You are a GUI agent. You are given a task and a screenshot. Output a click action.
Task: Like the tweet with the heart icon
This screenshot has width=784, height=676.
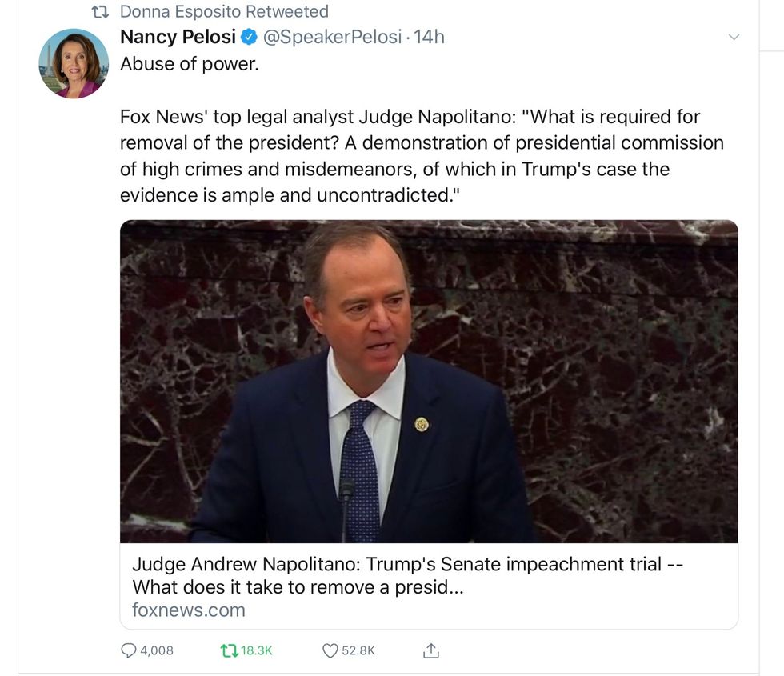[x=330, y=650]
